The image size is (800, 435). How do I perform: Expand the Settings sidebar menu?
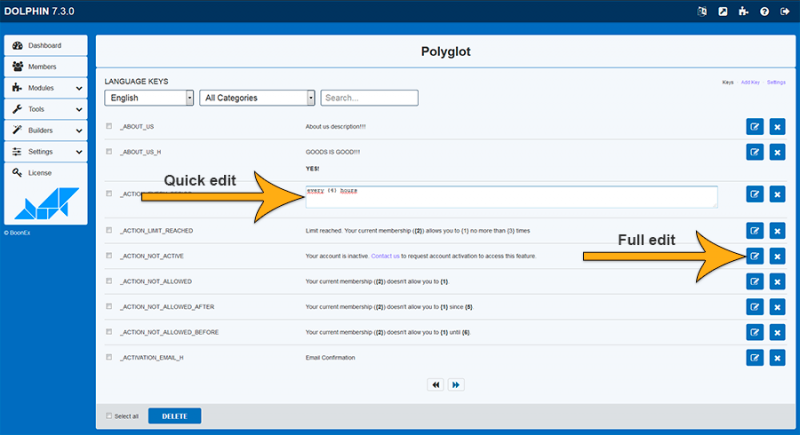[46, 151]
